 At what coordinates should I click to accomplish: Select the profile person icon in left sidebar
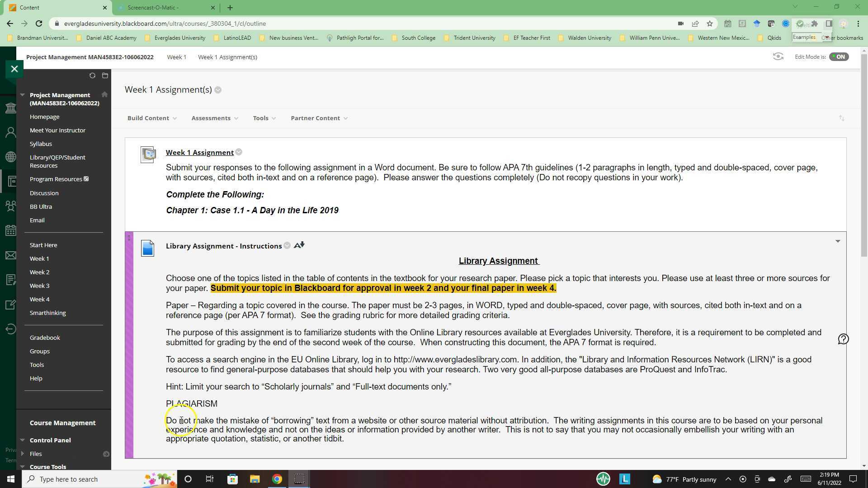point(11,132)
